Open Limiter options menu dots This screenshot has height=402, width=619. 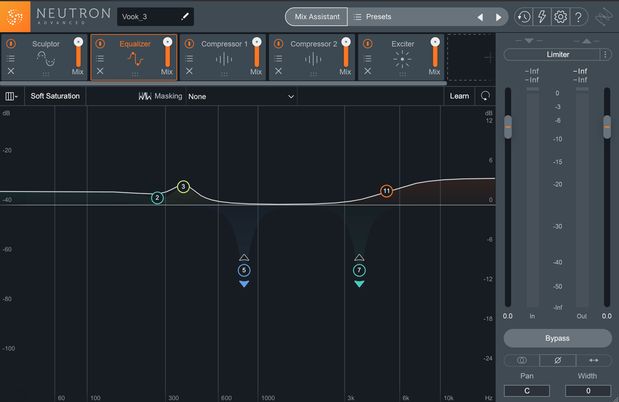[x=605, y=54]
